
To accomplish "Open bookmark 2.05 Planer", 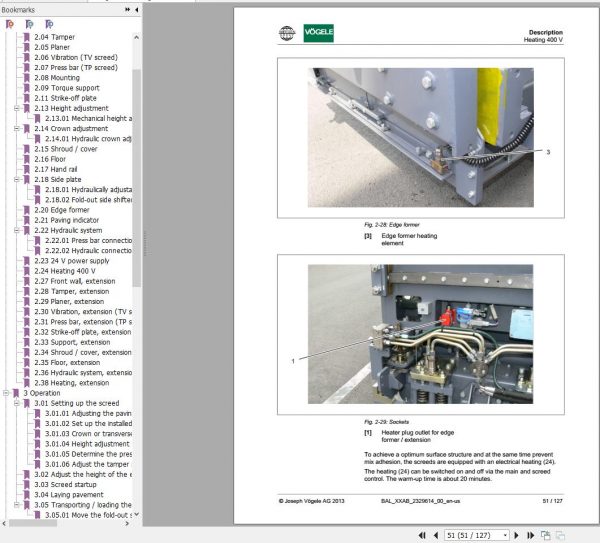I will tap(52, 47).
